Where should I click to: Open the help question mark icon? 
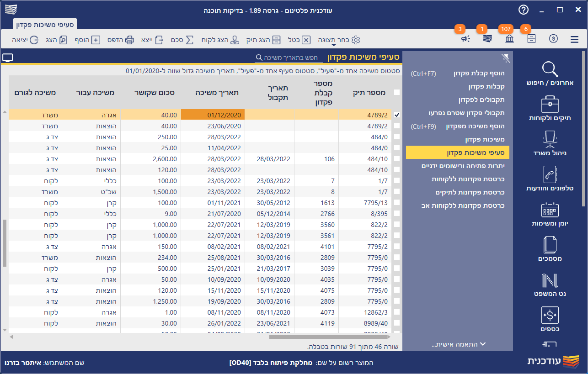(524, 10)
